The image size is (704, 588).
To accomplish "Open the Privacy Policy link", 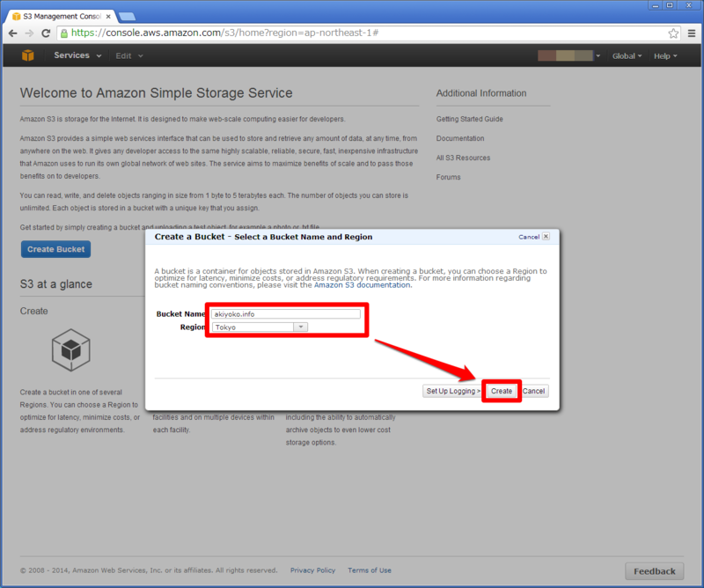I will (x=312, y=570).
